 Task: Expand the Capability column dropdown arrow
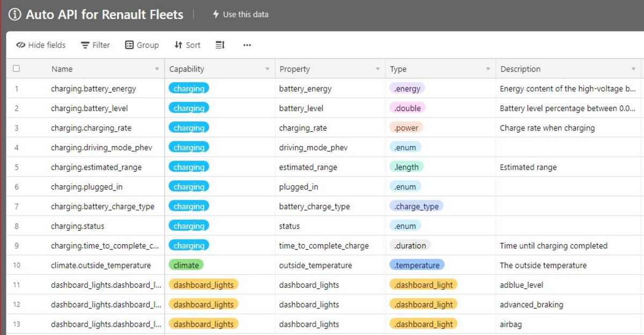click(x=267, y=69)
